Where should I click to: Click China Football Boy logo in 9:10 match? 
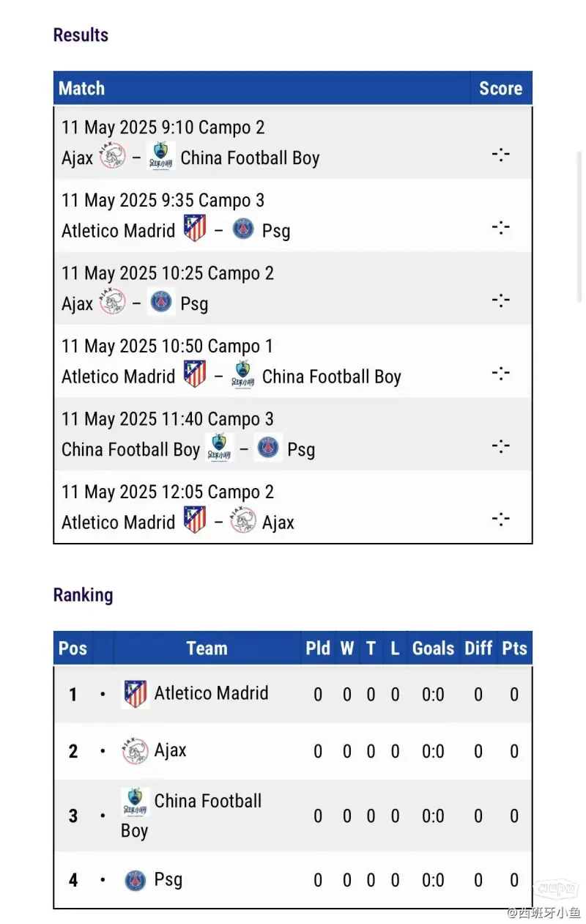pyautogui.click(x=161, y=156)
